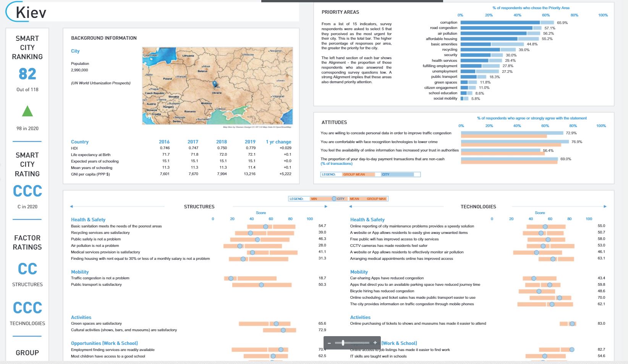The height and width of the screenshot is (364, 628).
Task: Click the left arrow beside the STRUCTURES heading
Action: coord(71,206)
